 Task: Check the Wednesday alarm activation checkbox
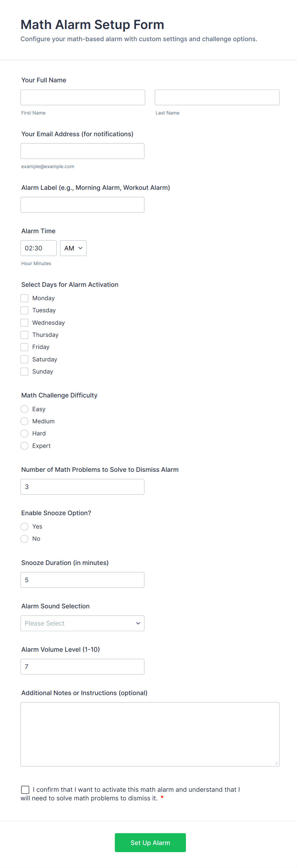pos(24,323)
